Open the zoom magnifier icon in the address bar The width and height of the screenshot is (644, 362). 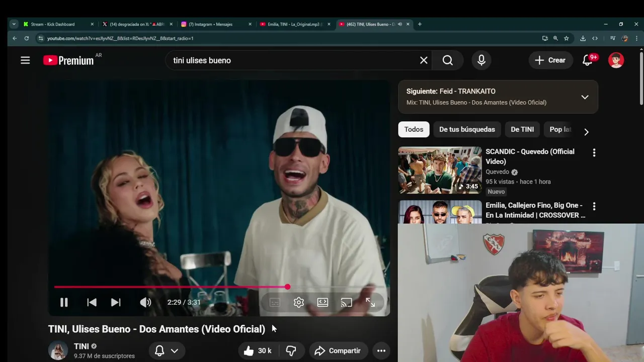tap(555, 38)
